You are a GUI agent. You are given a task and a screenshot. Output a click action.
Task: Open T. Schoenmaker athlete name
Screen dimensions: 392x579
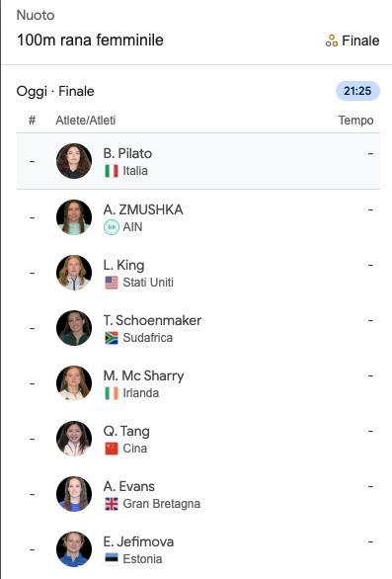[152, 320]
